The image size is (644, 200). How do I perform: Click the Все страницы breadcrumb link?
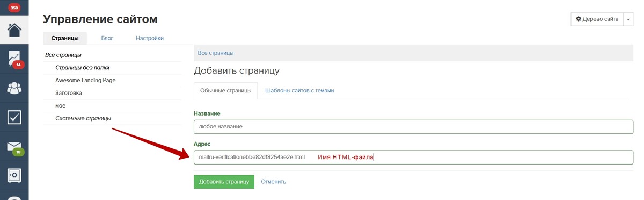point(216,53)
